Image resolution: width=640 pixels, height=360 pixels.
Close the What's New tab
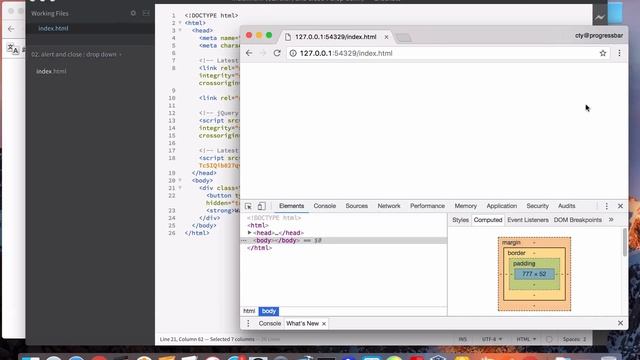[x=324, y=324]
